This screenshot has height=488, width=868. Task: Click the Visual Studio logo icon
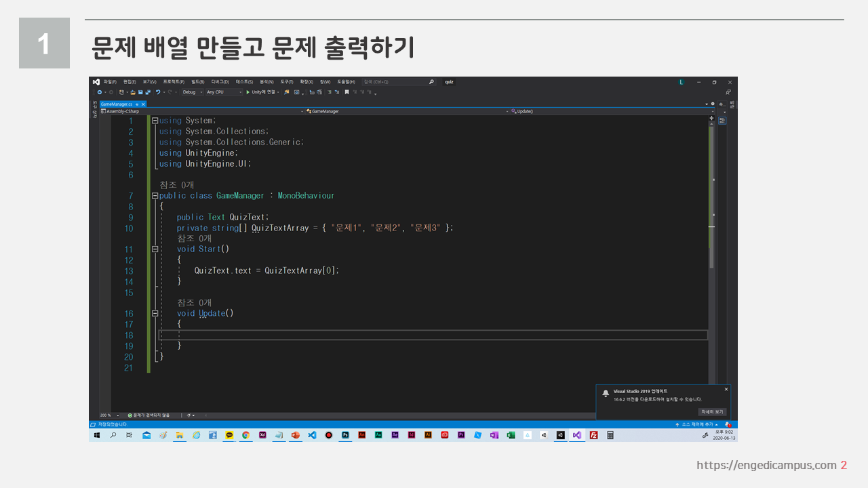96,81
